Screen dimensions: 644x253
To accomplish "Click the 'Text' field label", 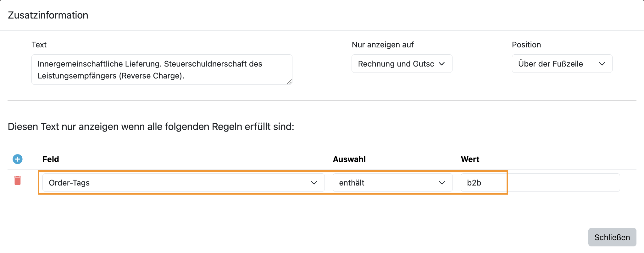I will (39, 45).
